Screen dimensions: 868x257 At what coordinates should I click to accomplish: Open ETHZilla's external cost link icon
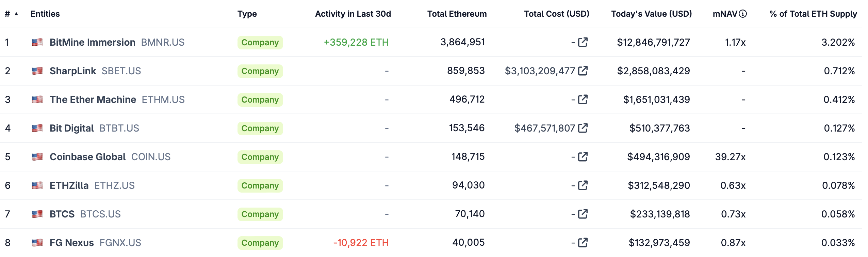pyautogui.click(x=583, y=186)
